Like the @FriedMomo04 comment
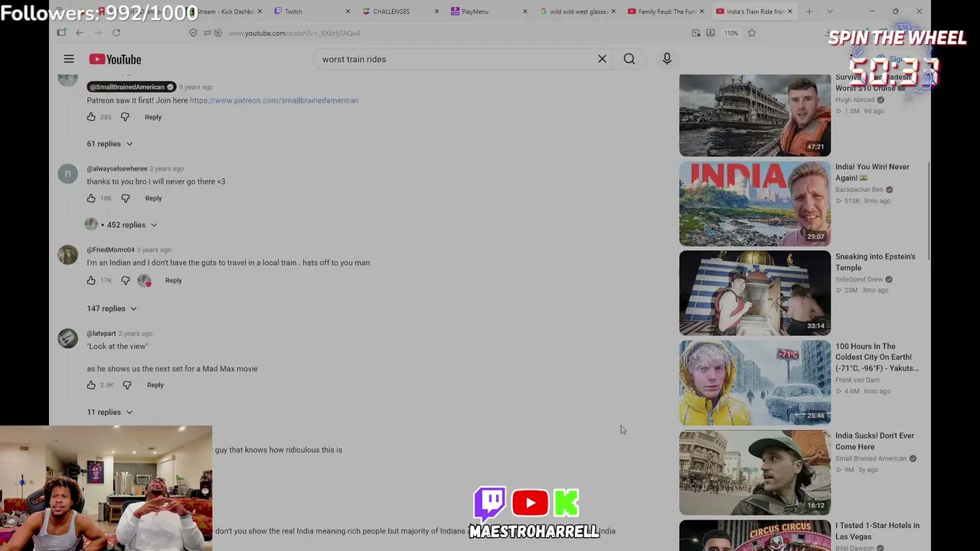Screen dimensions: 980x551 [x=91, y=280]
